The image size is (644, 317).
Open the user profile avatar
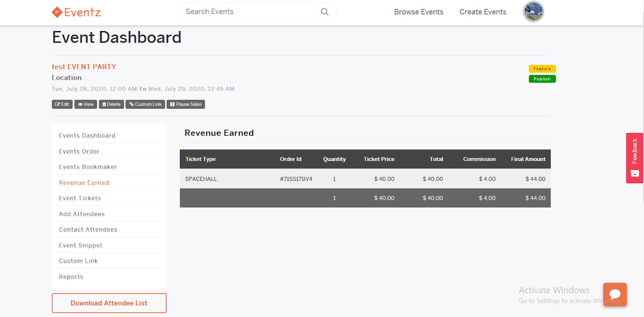click(533, 11)
